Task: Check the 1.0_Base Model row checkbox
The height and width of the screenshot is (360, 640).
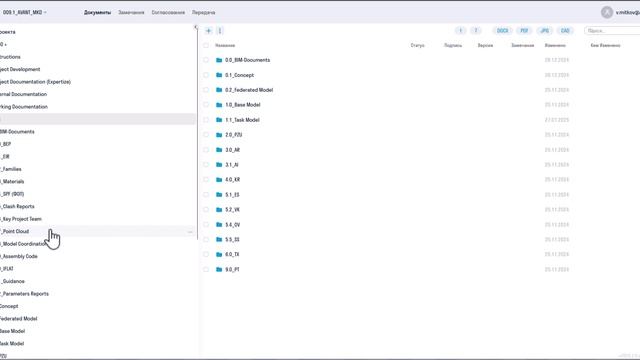Action: tap(206, 105)
